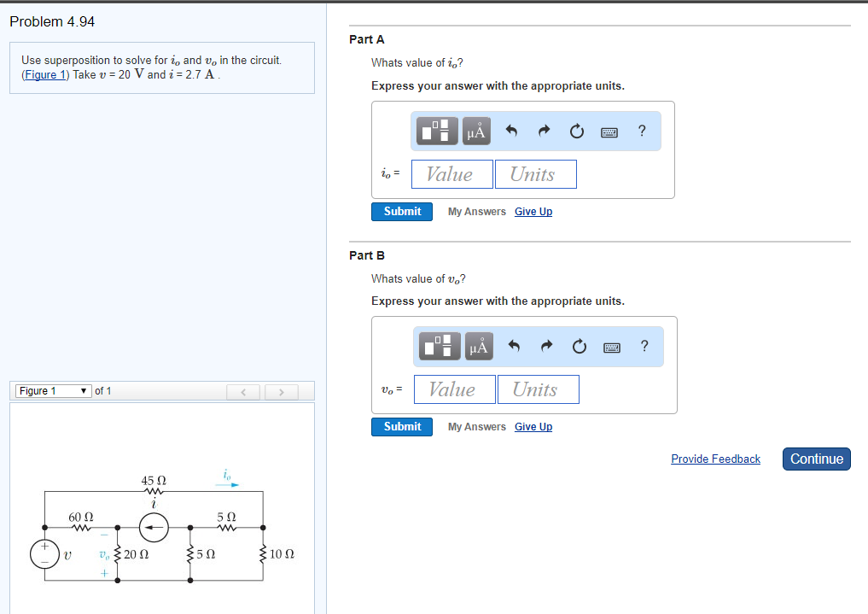The image size is (868, 614).
Task: Click the Value input field for Part A
Action: 451,173
